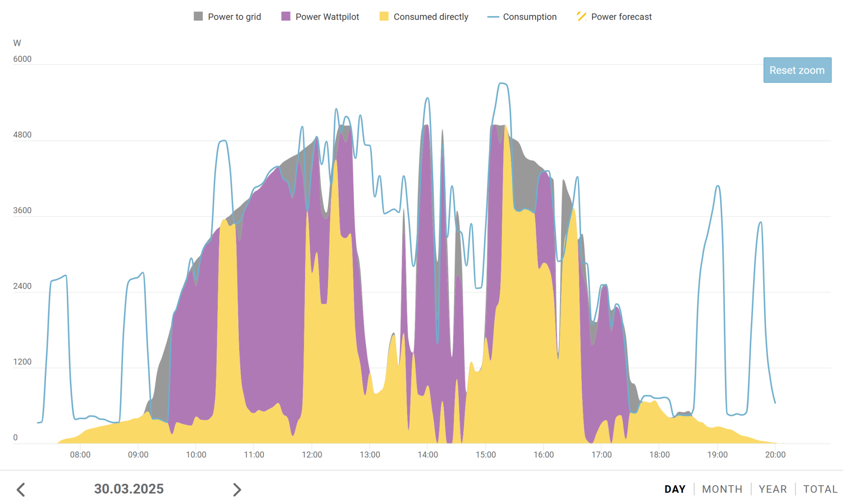Click the 19:00 time axis label
The width and height of the screenshot is (843, 504).
point(717,455)
